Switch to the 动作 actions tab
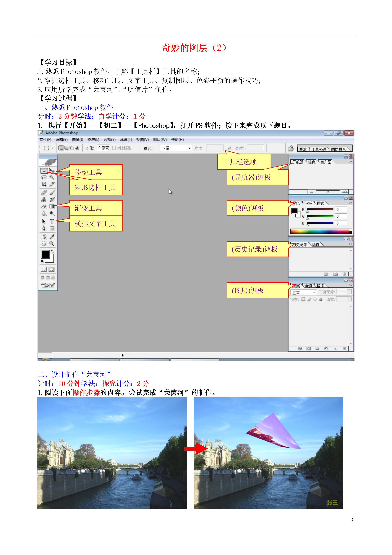This screenshot has width=392, height=555. (x=315, y=245)
